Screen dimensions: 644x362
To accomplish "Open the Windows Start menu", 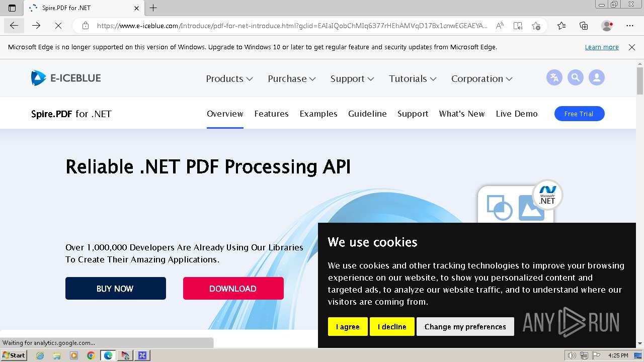I will [x=14, y=355].
